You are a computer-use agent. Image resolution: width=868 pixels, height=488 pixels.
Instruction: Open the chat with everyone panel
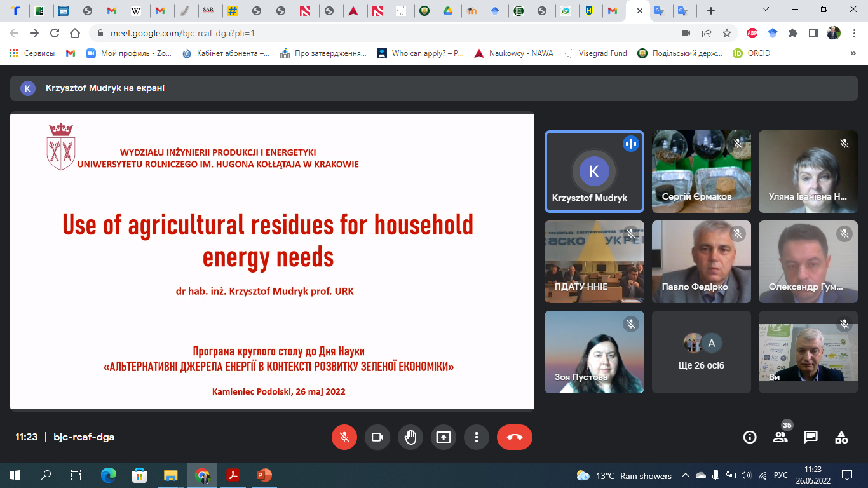tap(811, 437)
